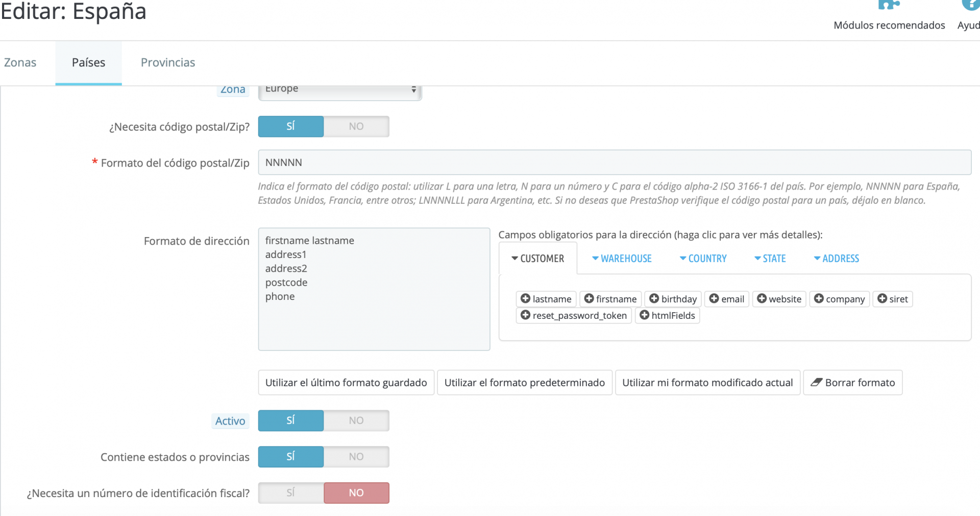980x516 pixels.
Task: Click the Borrar formato button
Action: (x=852, y=383)
